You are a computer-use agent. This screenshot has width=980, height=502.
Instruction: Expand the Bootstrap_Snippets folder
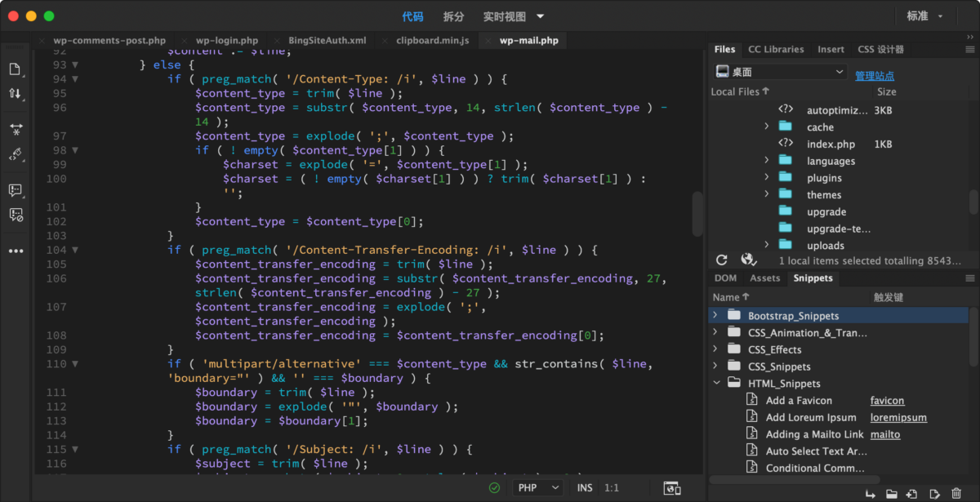(715, 315)
